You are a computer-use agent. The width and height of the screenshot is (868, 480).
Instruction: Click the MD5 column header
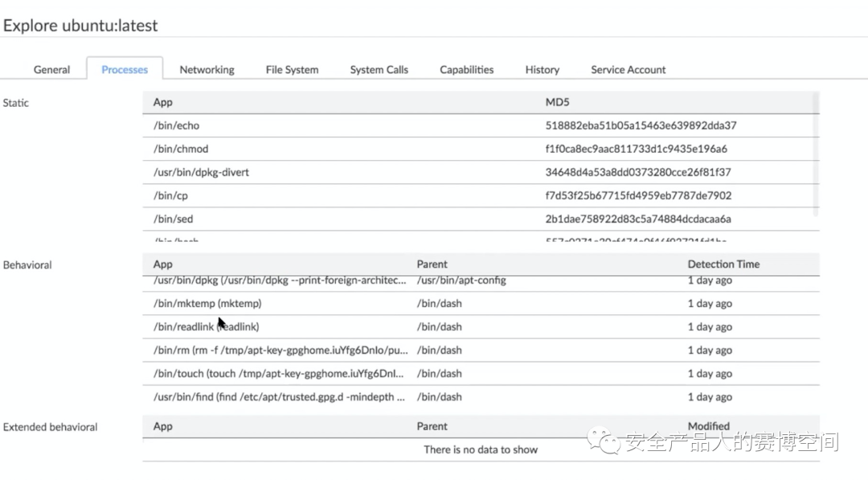pos(557,102)
